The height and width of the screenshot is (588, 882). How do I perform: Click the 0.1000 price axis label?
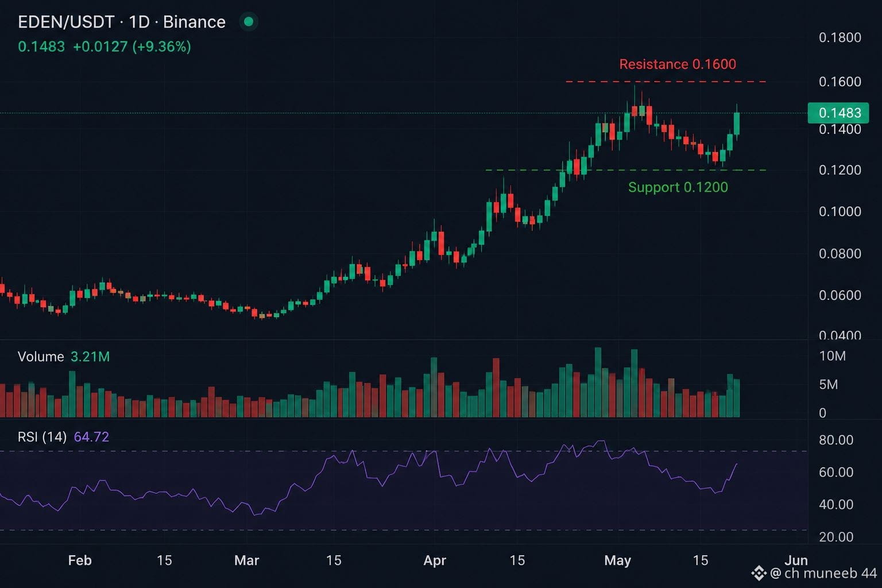click(840, 211)
